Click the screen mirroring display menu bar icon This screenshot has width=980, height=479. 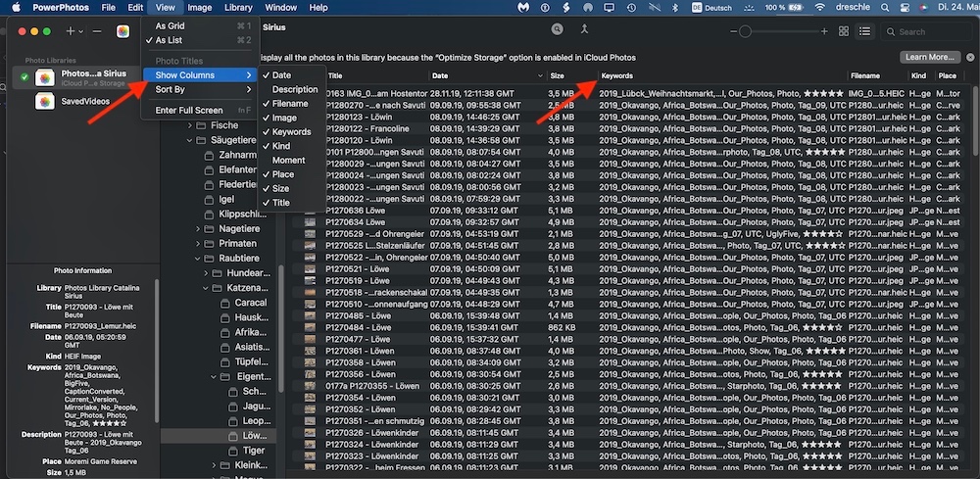pos(609,8)
